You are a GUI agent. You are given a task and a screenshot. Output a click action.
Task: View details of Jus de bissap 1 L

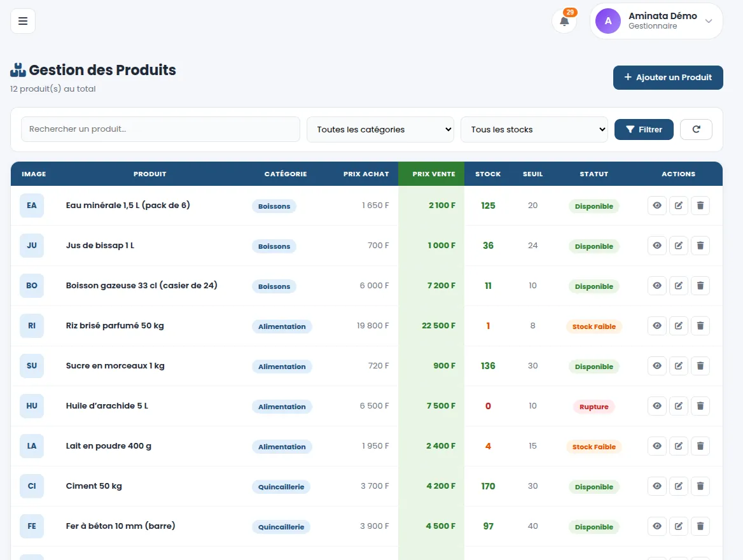656,246
